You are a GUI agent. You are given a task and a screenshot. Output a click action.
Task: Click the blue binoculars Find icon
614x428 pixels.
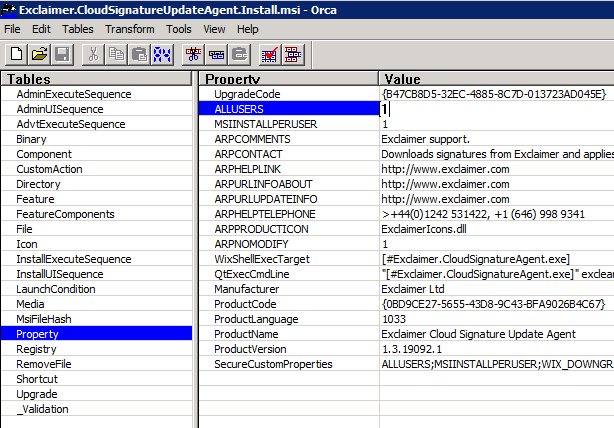(x=162, y=54)
